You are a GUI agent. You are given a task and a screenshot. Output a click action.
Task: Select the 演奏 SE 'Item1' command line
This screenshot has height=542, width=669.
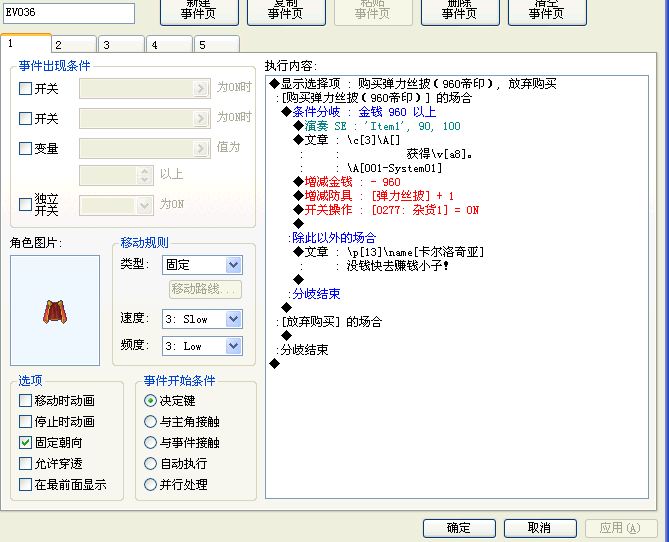377,126
